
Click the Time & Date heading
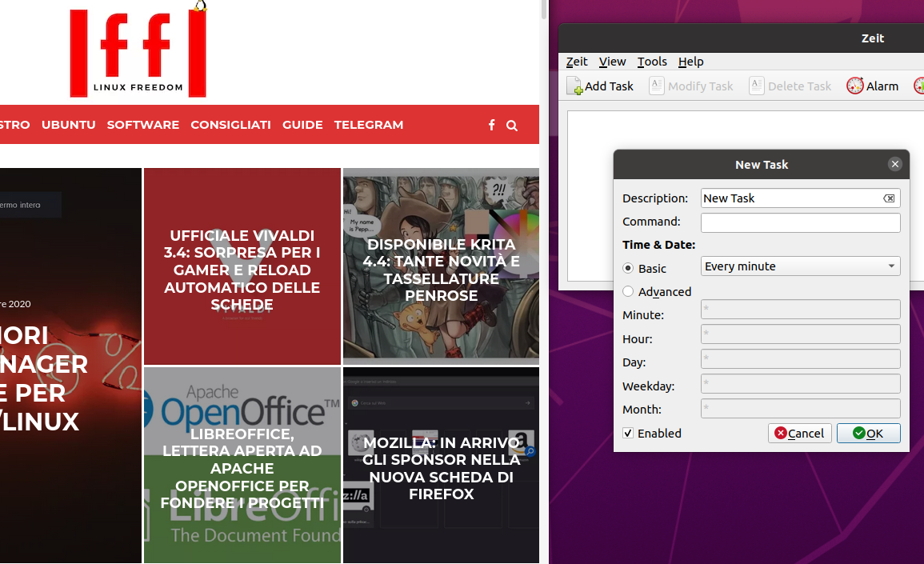659,245
